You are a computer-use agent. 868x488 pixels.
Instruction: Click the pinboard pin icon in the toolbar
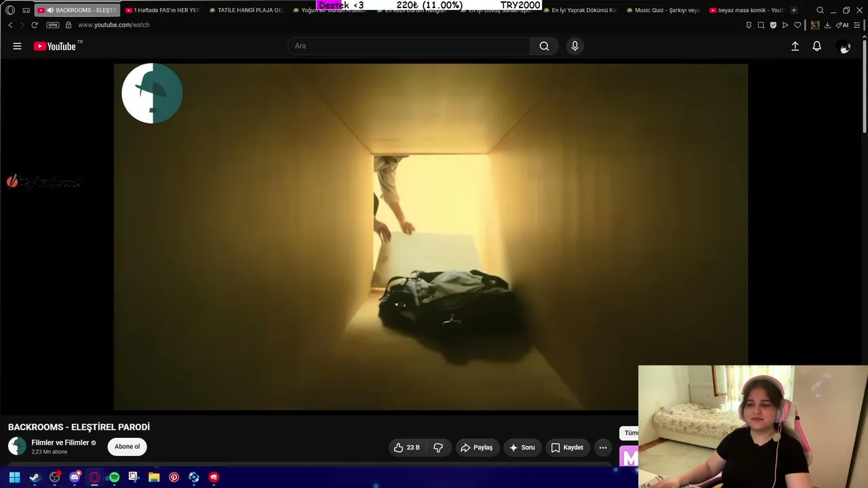[x=749, y=25]
